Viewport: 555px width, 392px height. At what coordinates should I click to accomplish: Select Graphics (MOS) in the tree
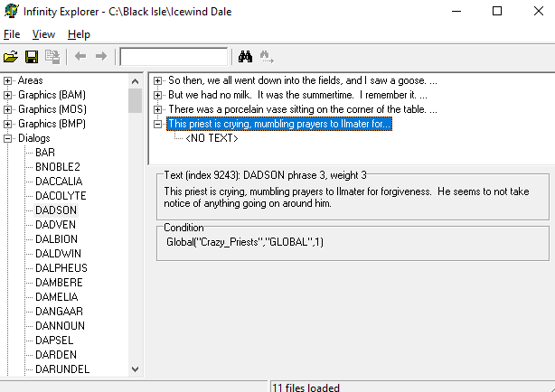(x=52, y=109)
